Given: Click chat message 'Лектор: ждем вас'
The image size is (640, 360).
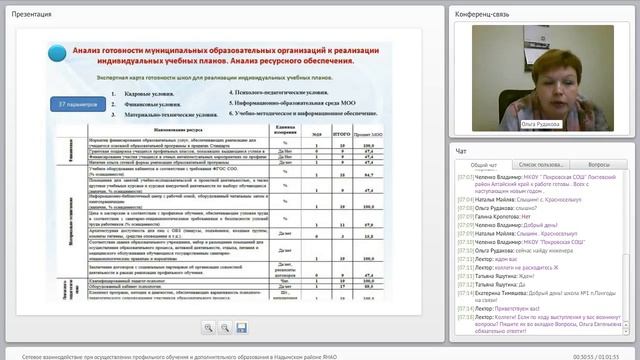Looking at the screenshot, I should coord(487,259).
